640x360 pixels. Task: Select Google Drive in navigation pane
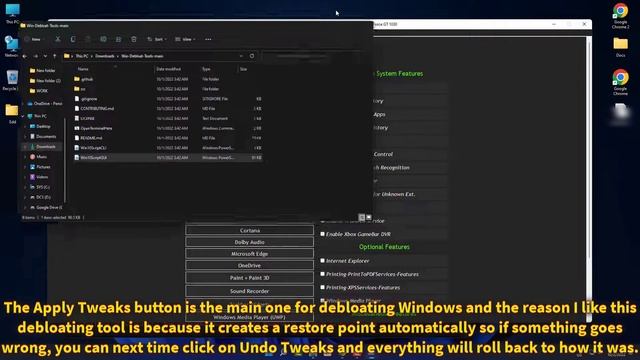click(x=46, y=207)
